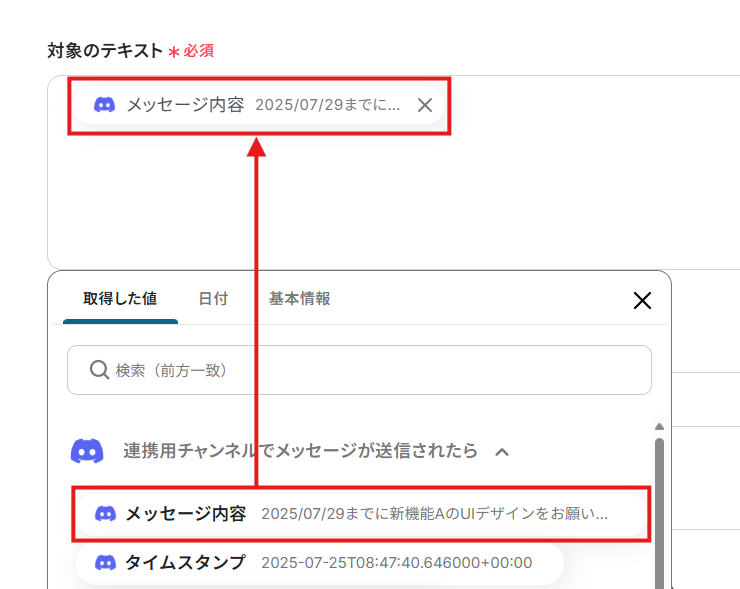
Task: Click the 対象のテキスト field label
Action: click(x=105, y=50)
